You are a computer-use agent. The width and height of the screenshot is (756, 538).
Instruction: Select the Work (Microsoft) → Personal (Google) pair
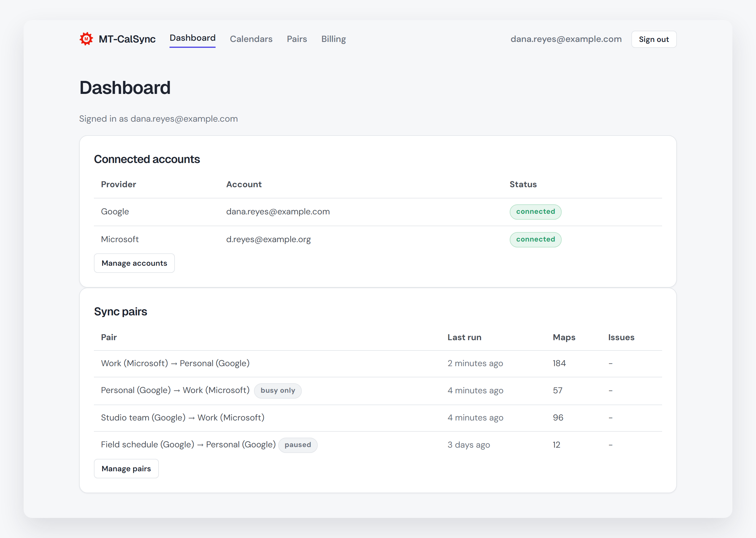click(175, 363)
